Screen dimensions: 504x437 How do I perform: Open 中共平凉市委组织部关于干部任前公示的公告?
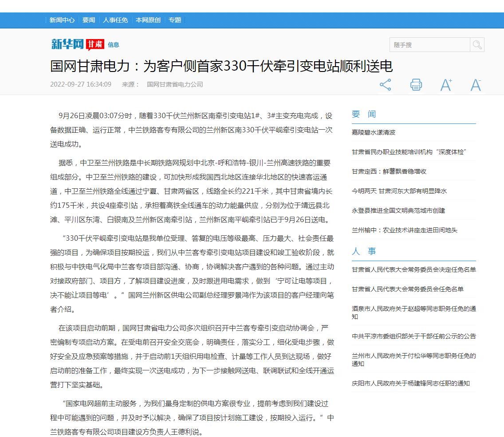click(413, 336)
